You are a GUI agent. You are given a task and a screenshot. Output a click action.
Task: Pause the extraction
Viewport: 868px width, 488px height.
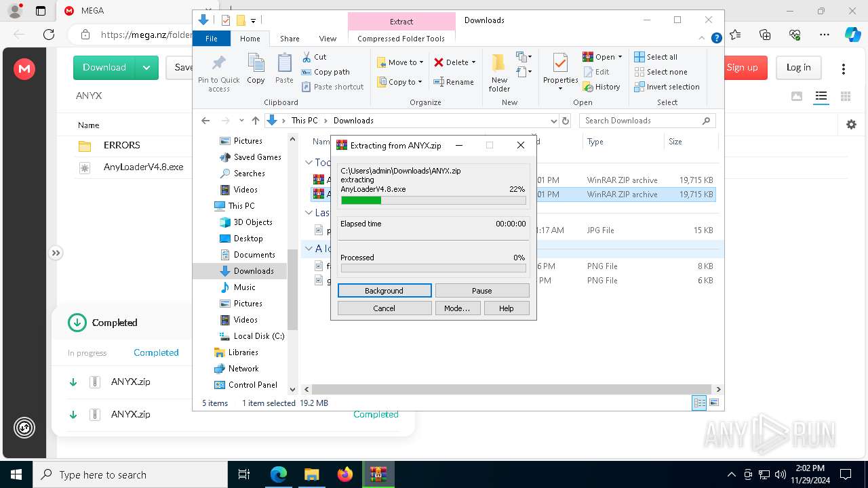click(x=482, y=291)
